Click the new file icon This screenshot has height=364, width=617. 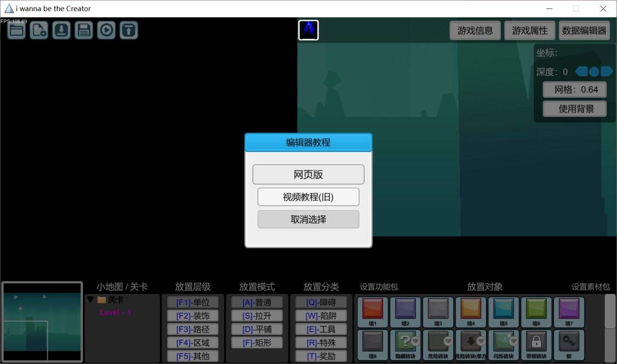(39, 30)
